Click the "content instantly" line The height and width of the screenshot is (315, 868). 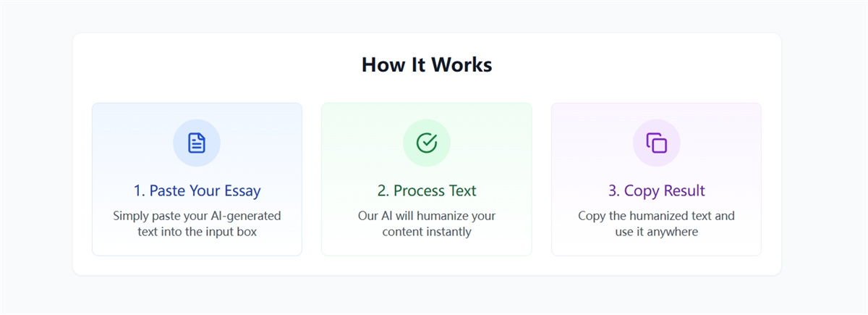pos(427,232)
